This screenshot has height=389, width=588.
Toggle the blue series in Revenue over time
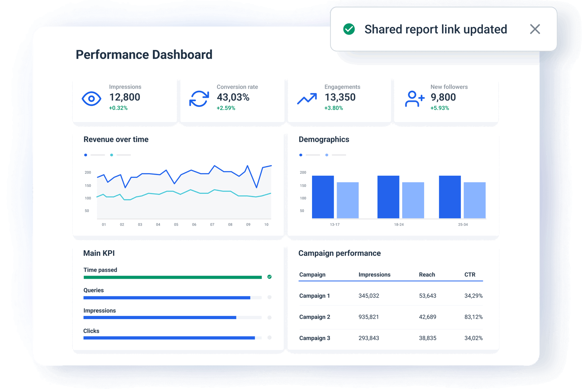point(86,155)
